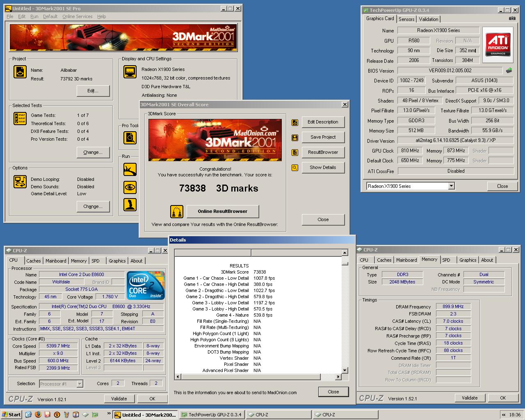Open the GPU-Z graphics card selector dropdown

(x=451, y=186)
